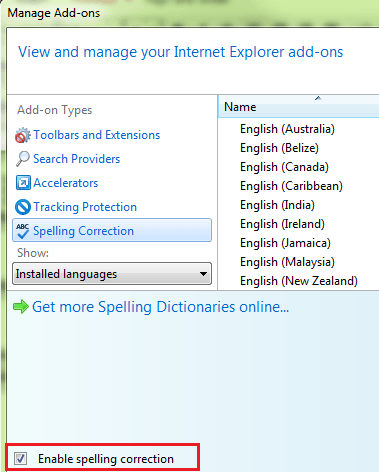This screenshot has height=472, width=379.
Task: Select Accelerators add-on type
Action: (66, 183)
